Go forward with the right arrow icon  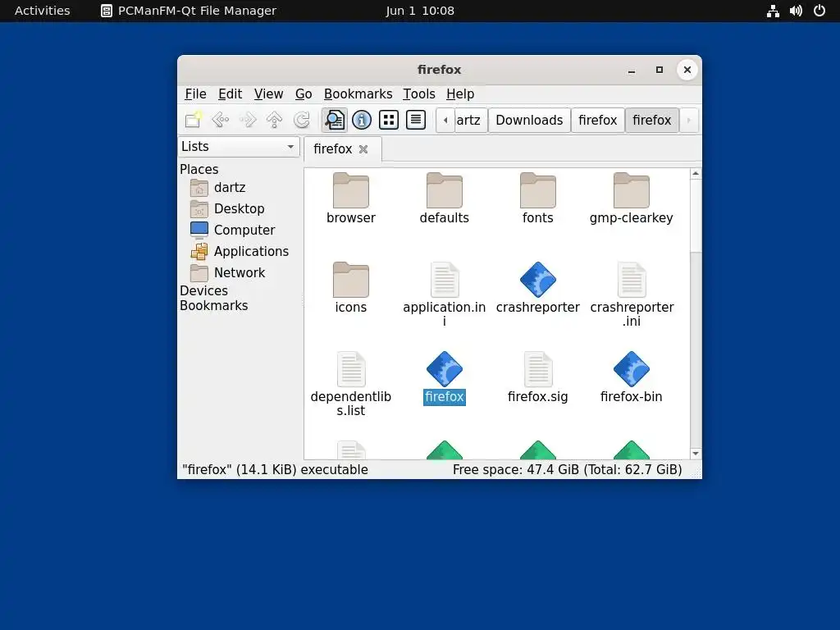248,120
